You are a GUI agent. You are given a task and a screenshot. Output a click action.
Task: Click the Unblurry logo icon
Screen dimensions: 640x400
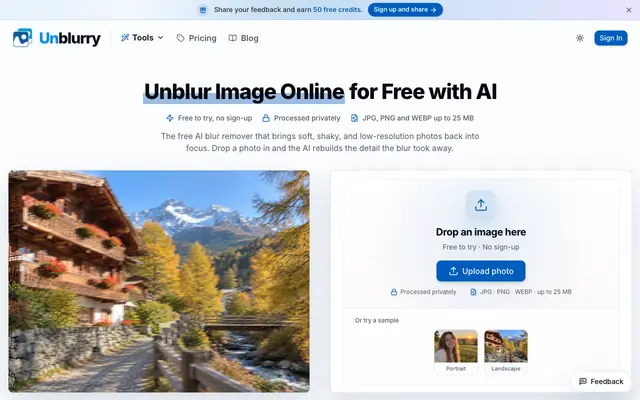[x=22, y=38]
